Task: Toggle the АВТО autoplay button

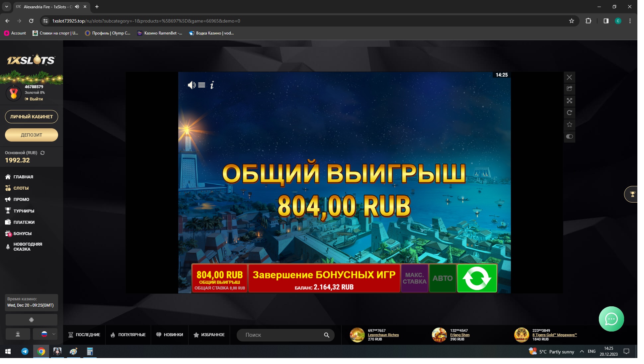Action: coord(443,278)
